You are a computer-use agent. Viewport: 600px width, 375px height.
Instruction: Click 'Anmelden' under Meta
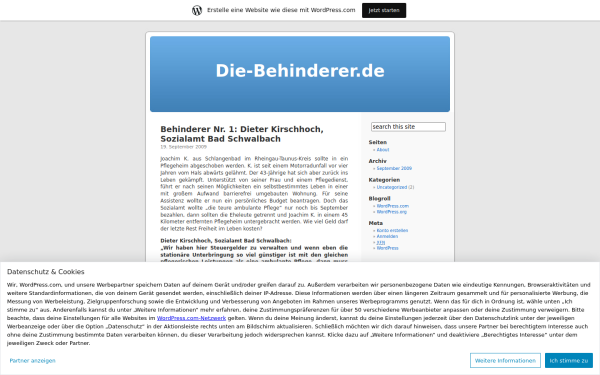[387, 236]
